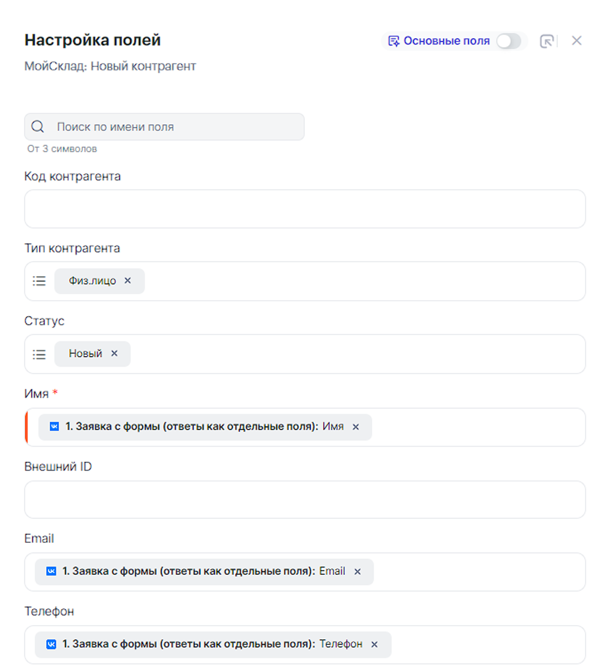Remove the Новый status tag
The height and width of the screenshot is (672, 616).
click(114, 353)
